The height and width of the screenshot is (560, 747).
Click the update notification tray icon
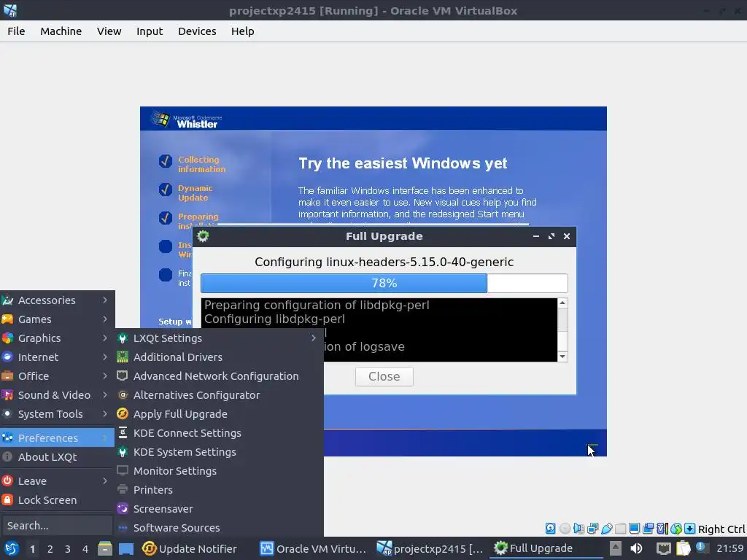click(701, 547)
